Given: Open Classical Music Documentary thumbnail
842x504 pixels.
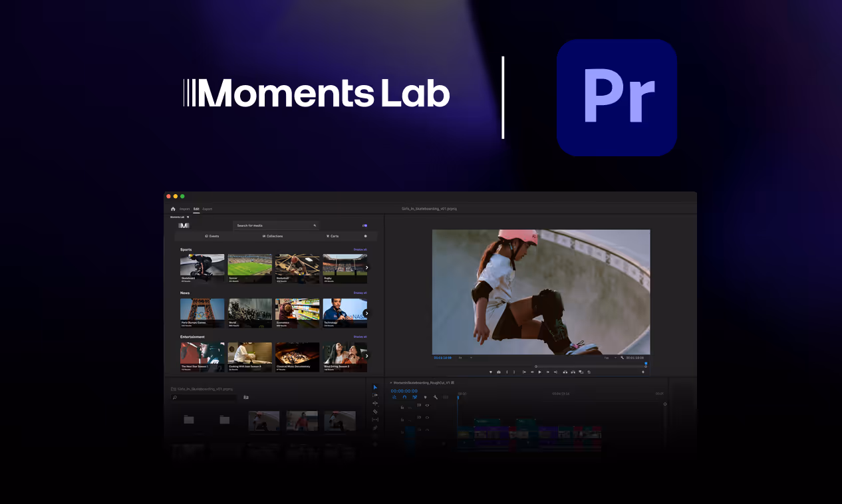Looking at the screenshot, I should 297,357.
